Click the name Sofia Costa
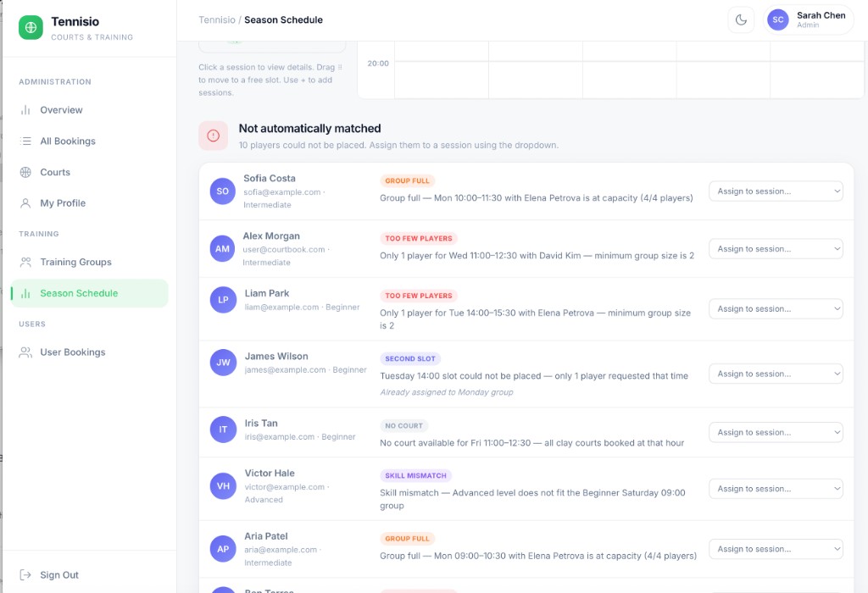The height and width of the screenshot is (593, 868). pos(270,178)
